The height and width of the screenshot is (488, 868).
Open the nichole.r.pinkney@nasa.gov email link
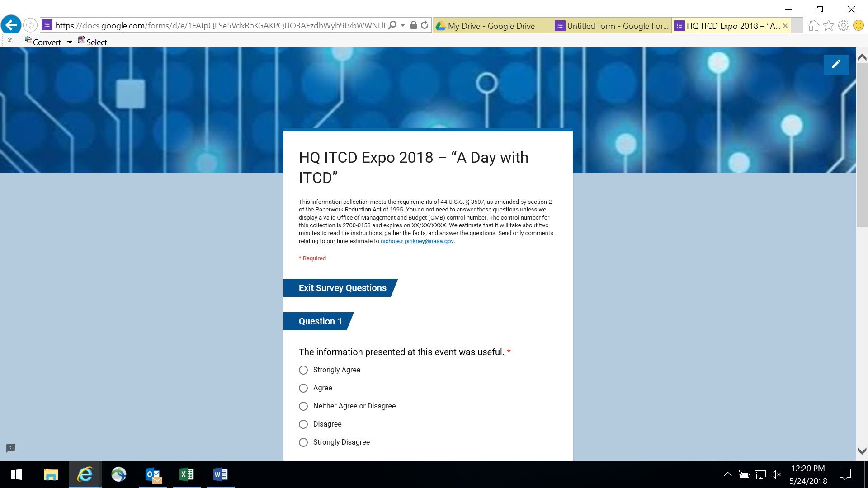point(417,241)
